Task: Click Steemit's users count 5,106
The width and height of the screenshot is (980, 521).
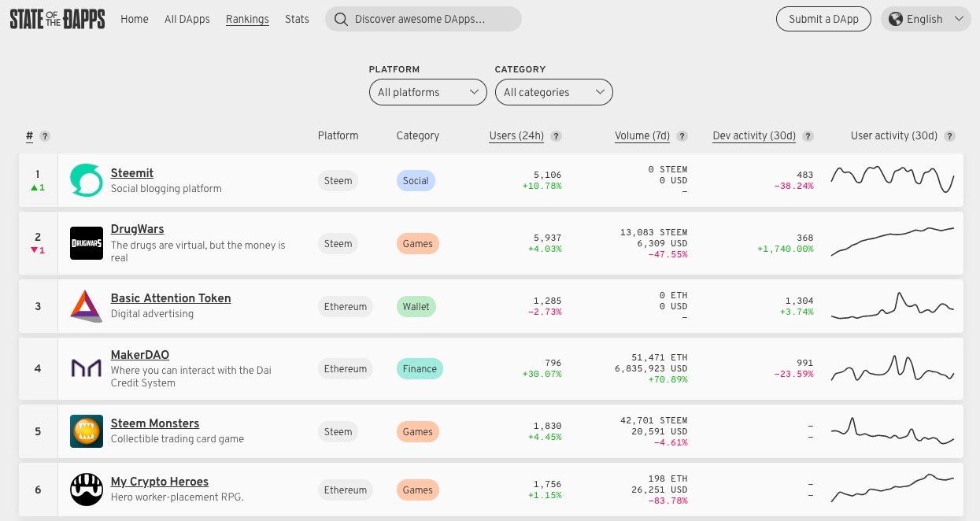Action: 547,175
